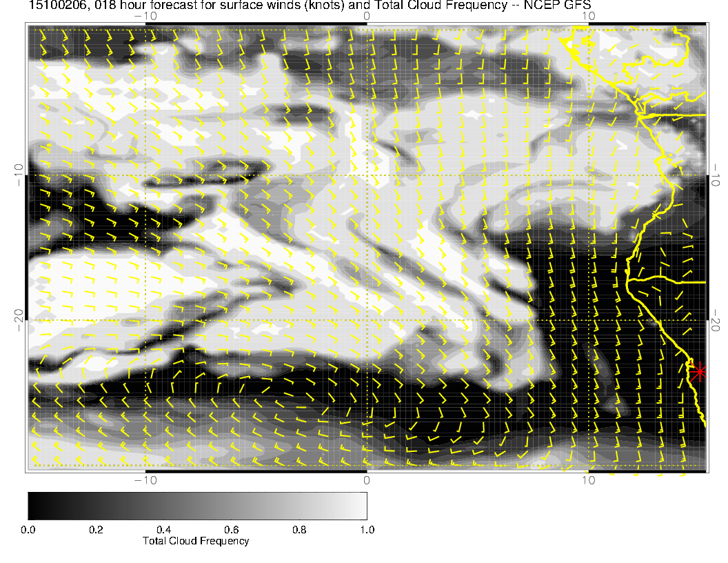Click the grid crossing of longitude 0 and latitude -10
Image resolution: width=728 pixels, height=563 pixels.
(x=367, y=175)
